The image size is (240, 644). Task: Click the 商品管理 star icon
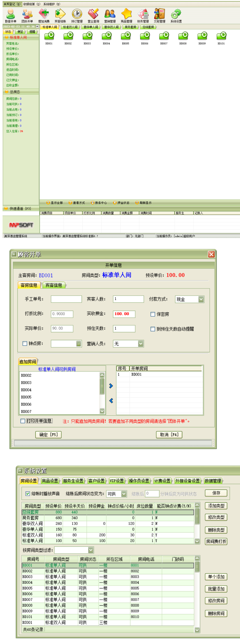click(127, 14)
